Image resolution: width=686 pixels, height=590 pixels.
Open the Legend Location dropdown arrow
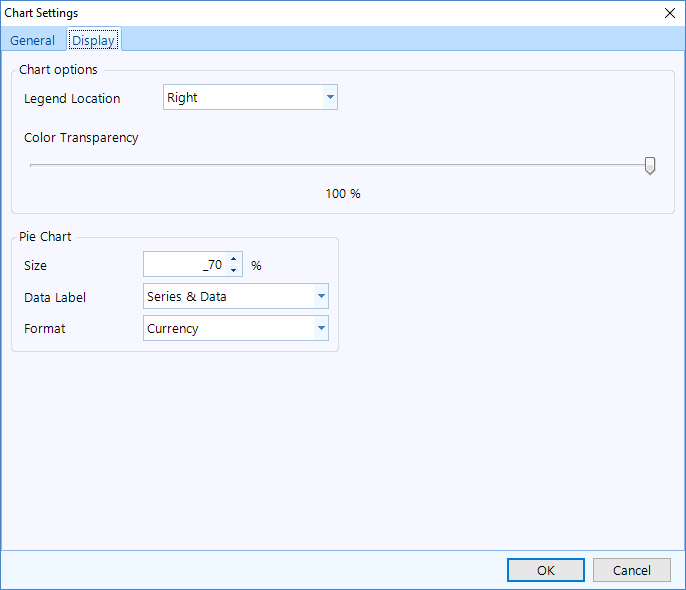[x=330, y=97]
